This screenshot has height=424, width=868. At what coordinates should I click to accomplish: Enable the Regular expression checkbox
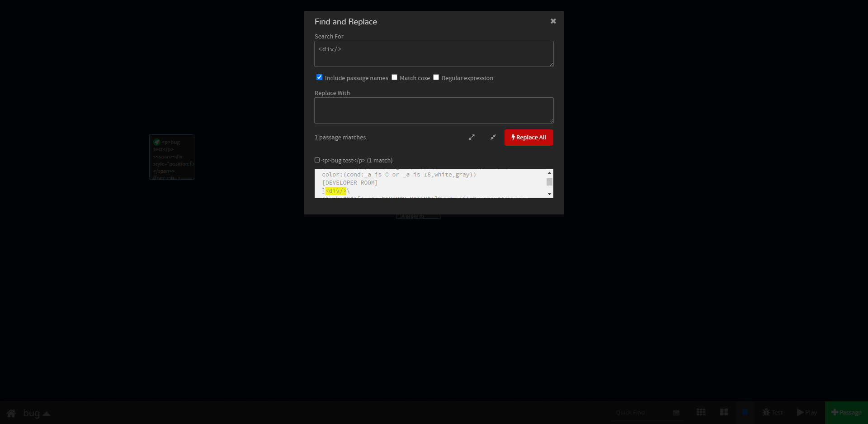click(436, 77)
